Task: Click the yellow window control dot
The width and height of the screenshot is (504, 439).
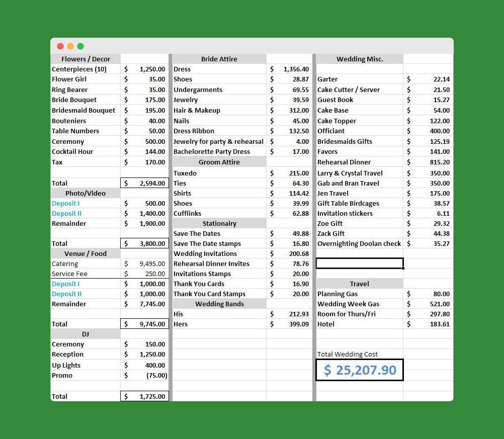Action: (70, 46)
